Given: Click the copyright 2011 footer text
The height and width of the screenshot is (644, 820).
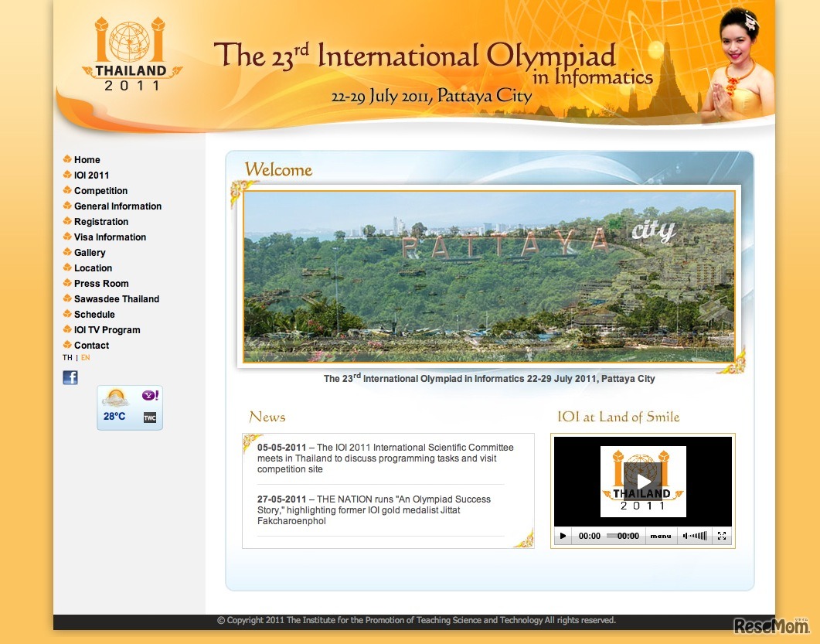Looking at the screenshot, I should point(417,621).
